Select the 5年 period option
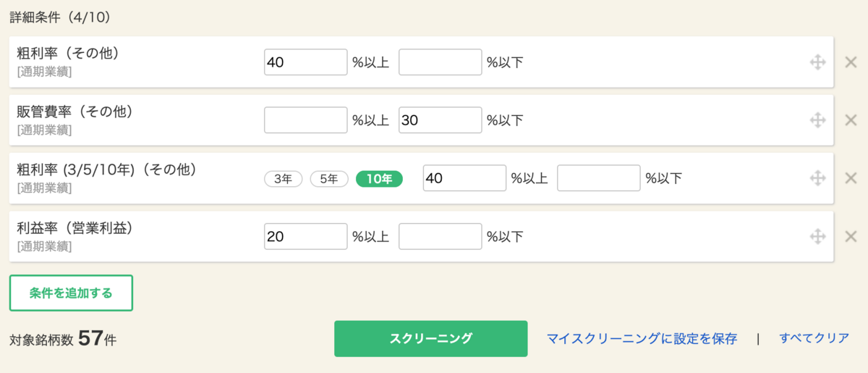Image resolution: width=868 pixels, height=373 pixels. coord(329,179)
